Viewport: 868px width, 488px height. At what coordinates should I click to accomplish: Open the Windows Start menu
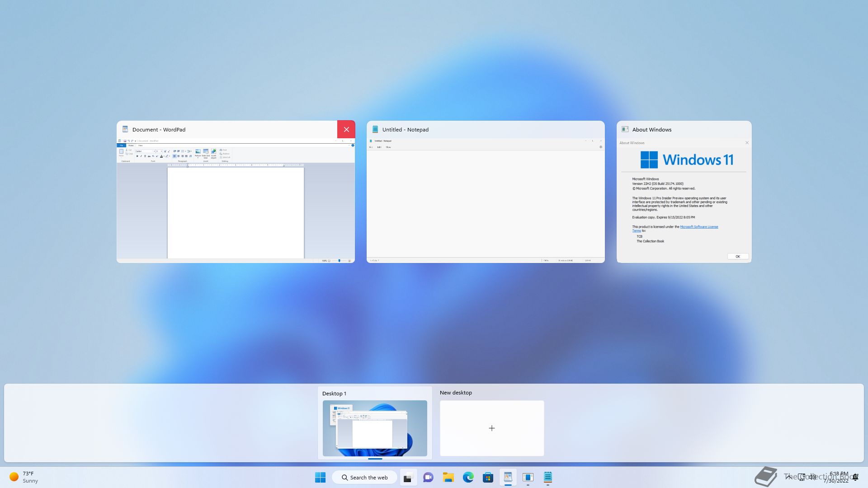click(x=320, y=477)
